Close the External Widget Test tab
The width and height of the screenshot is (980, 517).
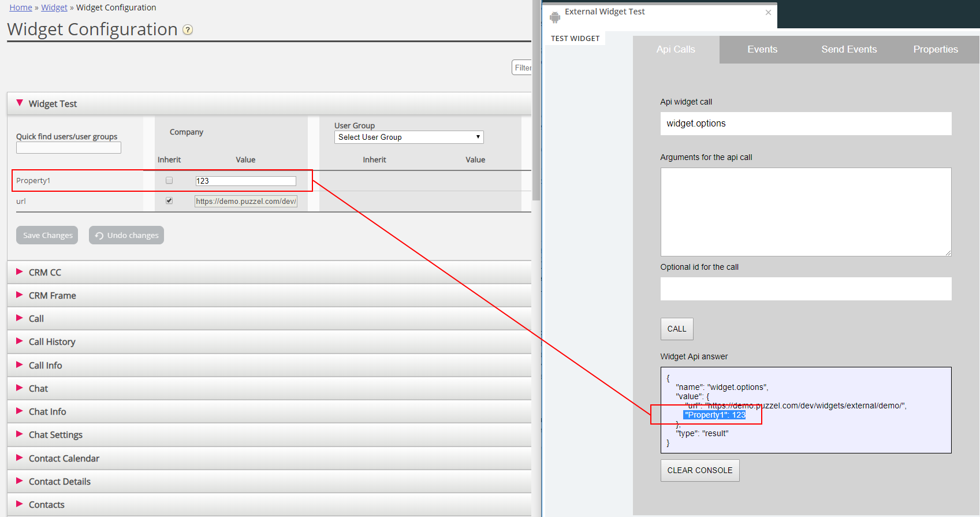(x=768, y=12)
